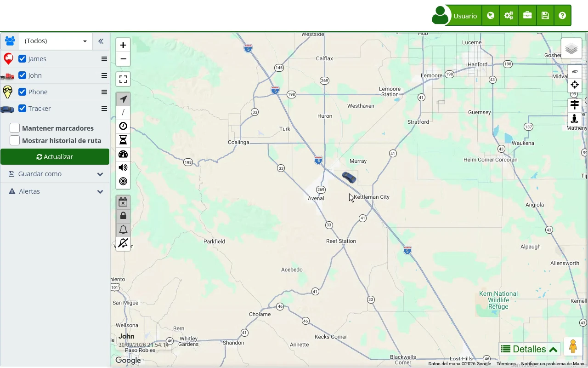588x368 pixels.
Task: Click the Actualizar button
Action: coord(55,157)
